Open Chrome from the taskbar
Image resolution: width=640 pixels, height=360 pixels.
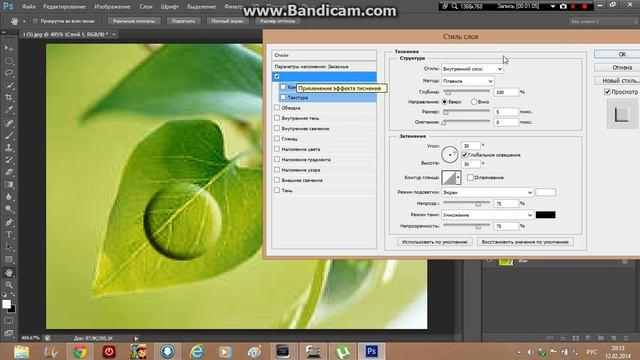(80, 351)
